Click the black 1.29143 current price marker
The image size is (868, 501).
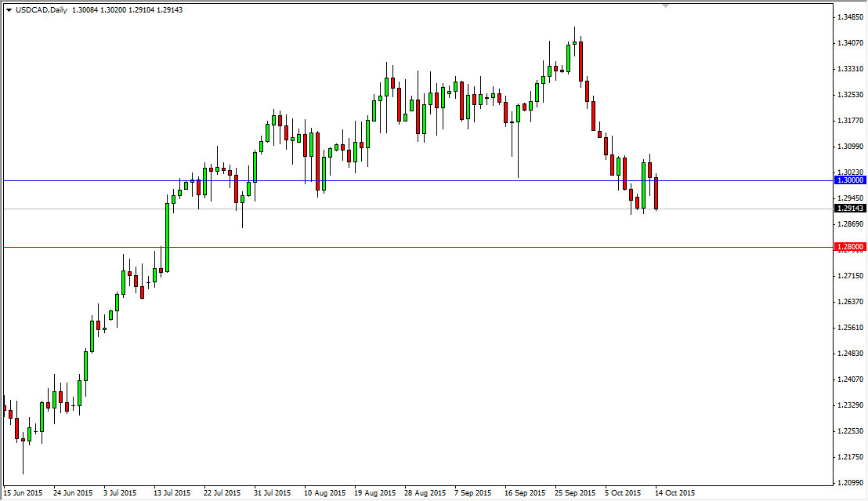(849, 209)
